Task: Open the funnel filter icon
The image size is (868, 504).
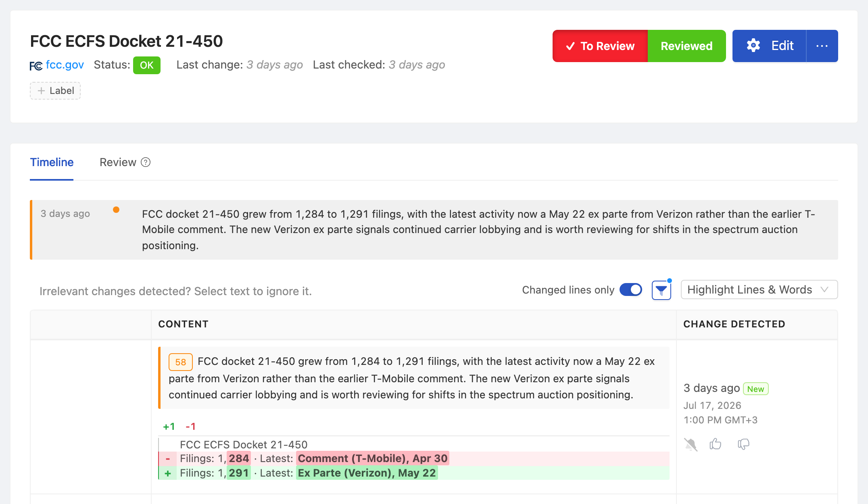Action: (x=661, y=290)
